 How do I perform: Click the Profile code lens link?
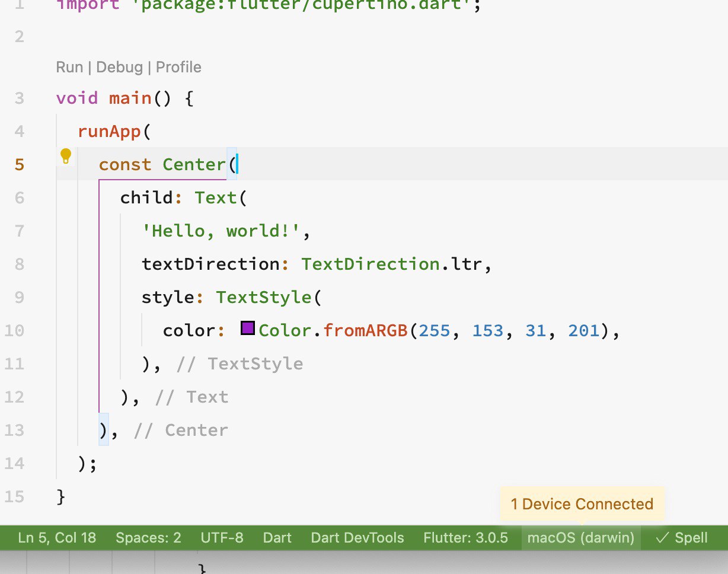coord(178,67)
